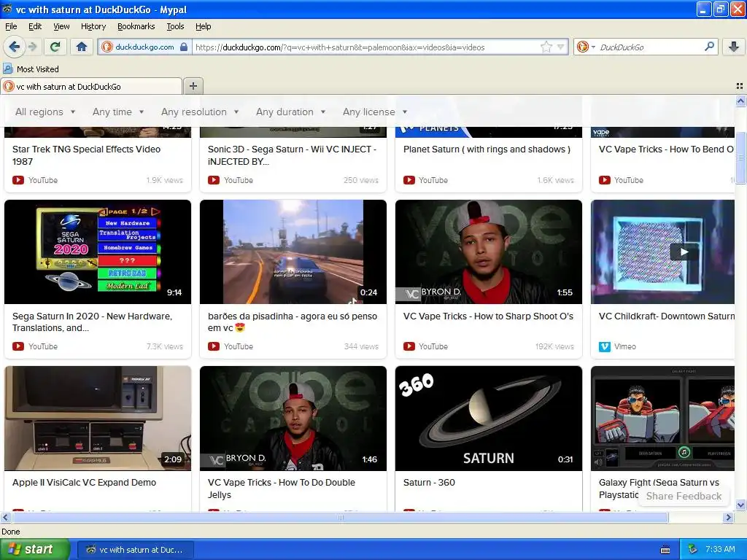Viewport: 747px width, 560px height.
Task: Open 'Planet Saturn ( with rings and shadows )' link
Action: pos(487,149)
